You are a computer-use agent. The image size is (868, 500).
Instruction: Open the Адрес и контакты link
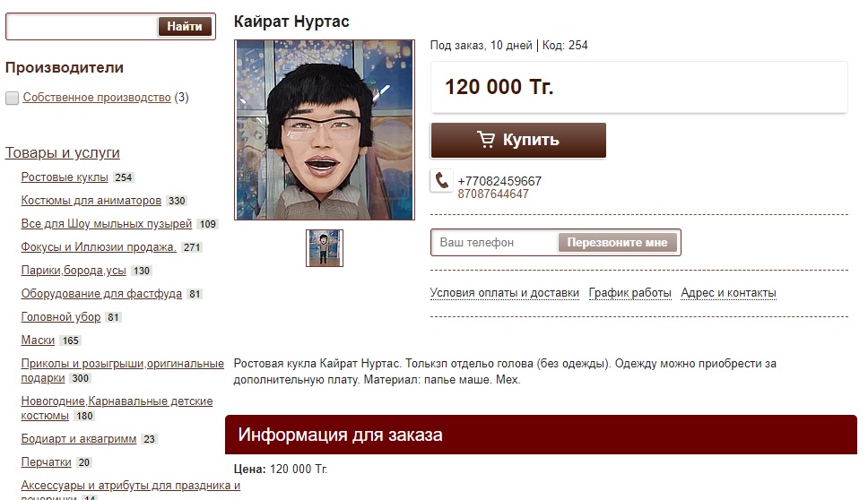pos(728,293)
